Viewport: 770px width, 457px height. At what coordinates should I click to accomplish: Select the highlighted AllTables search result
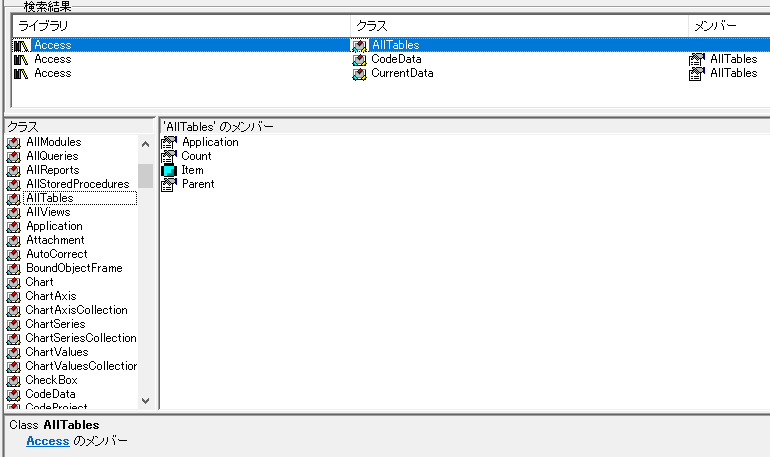tap(391, 45)
